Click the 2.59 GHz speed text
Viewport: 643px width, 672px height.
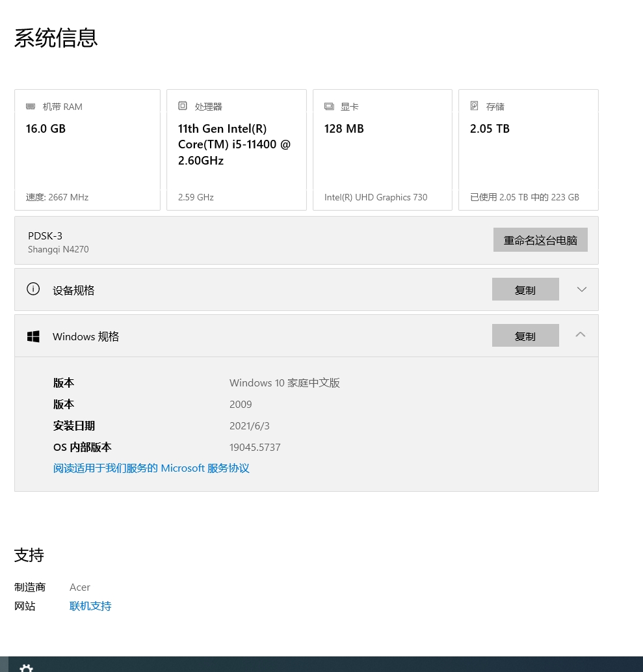196,197
